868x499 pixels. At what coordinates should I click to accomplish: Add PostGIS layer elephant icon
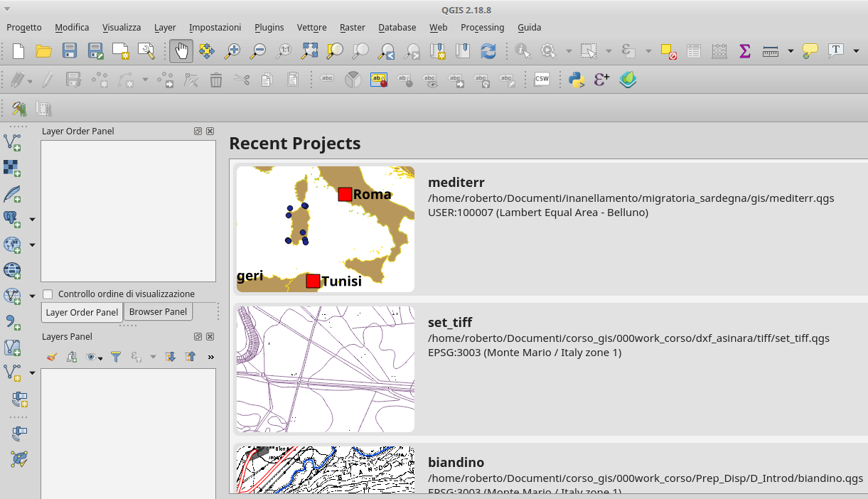[x=13, y=219]
